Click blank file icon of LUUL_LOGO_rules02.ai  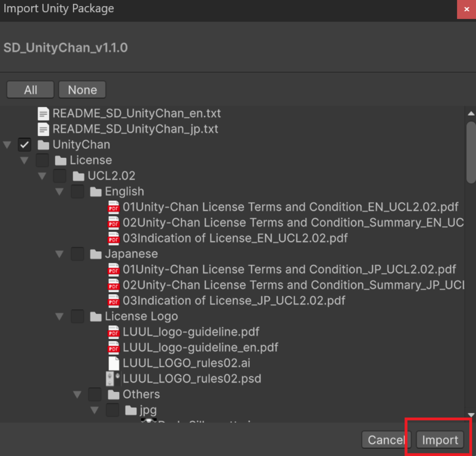pyautogui.click(x=114, y=363)
